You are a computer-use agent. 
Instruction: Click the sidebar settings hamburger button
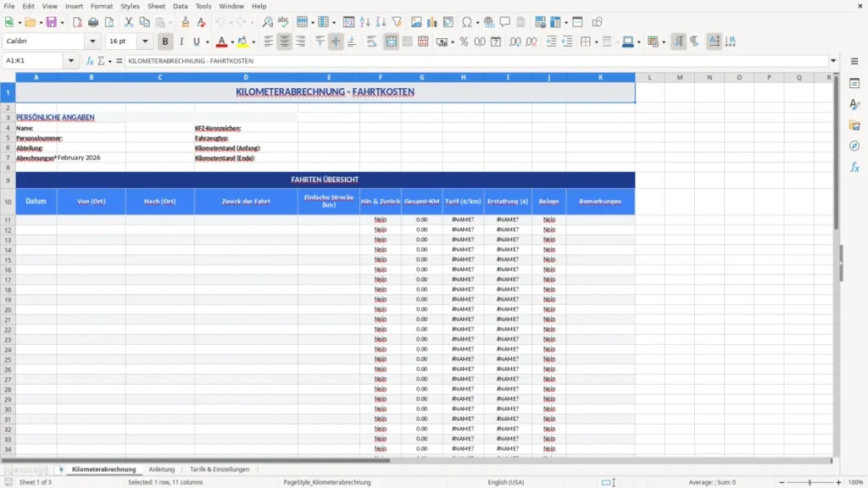854,61
